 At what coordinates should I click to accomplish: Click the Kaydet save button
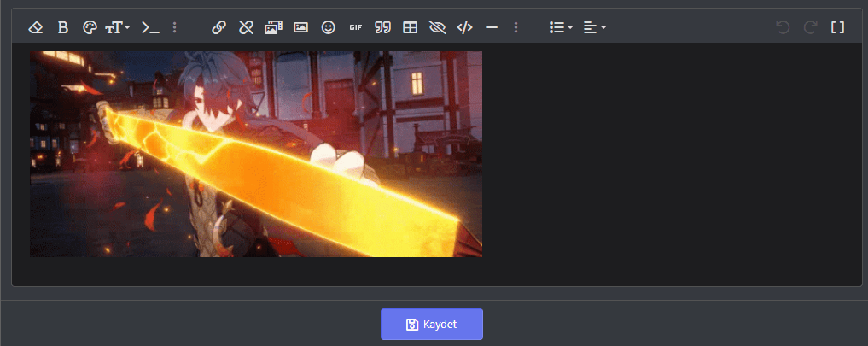[x=432, y=325]
